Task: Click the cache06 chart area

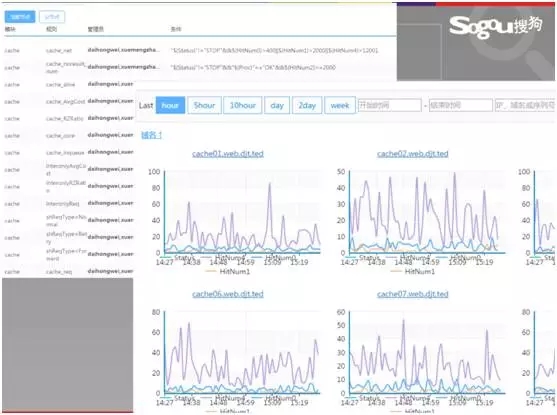Action: click(242, 352)
